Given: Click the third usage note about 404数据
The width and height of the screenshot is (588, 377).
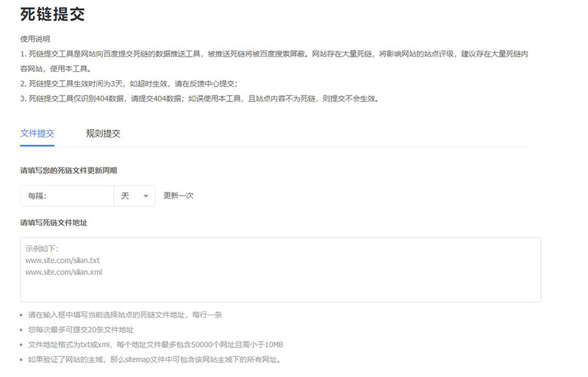Looking at the screenshot, I should pyautogui.click(x=198, y=98).
